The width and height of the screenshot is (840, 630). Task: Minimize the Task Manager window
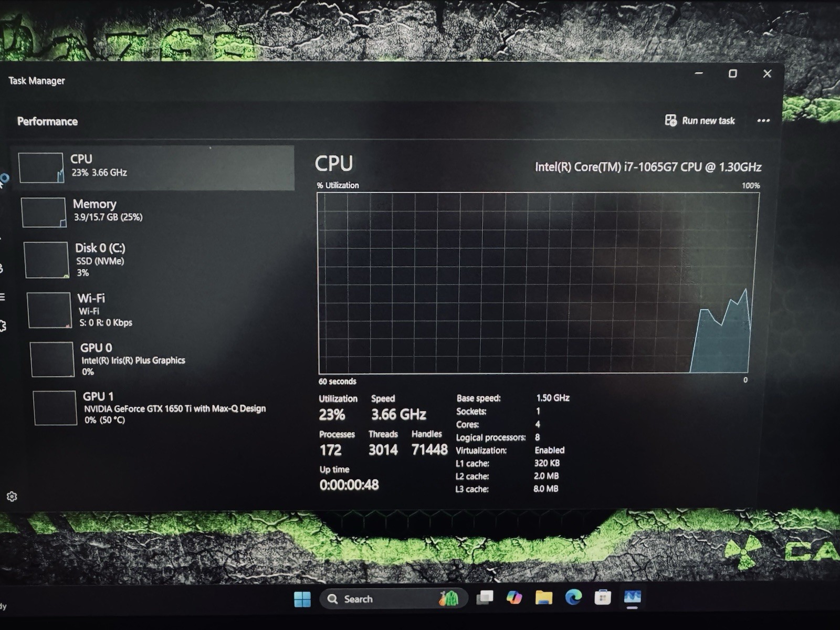[699, 73]
